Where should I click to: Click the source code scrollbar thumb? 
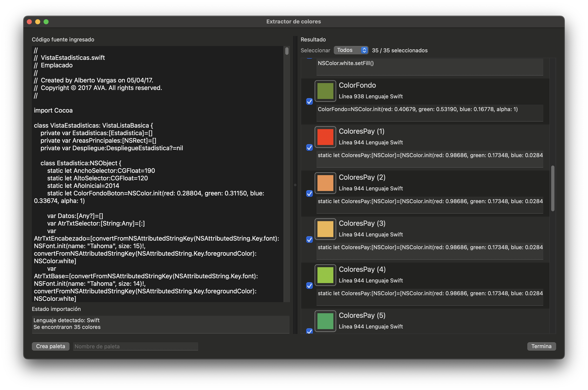(287, 51)
